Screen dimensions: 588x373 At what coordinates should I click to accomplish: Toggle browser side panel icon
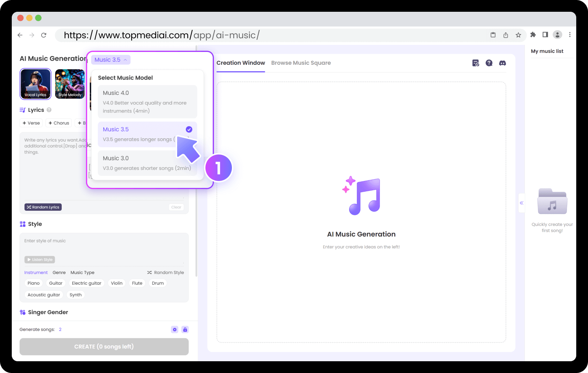[545, 35]
